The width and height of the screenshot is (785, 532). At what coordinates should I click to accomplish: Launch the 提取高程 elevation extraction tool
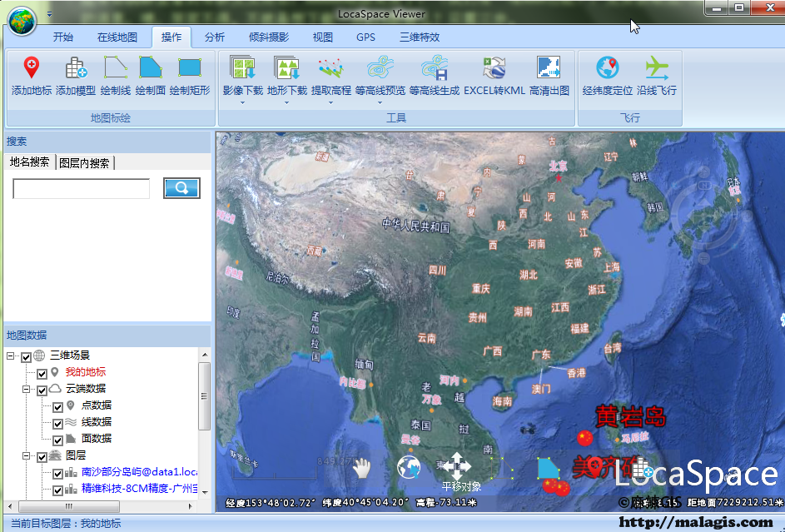331,67
